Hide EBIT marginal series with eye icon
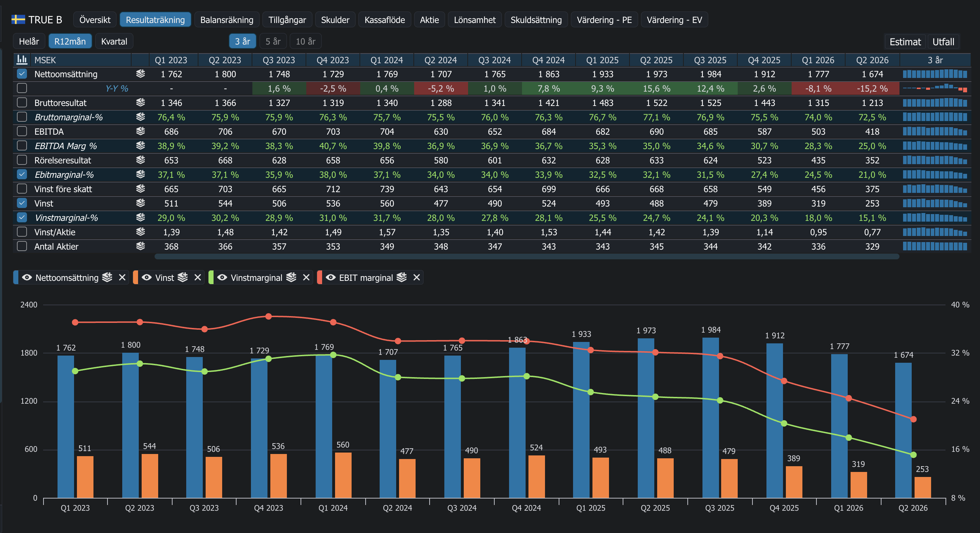This screenshot has width=980, height=533. coord(331,278)
